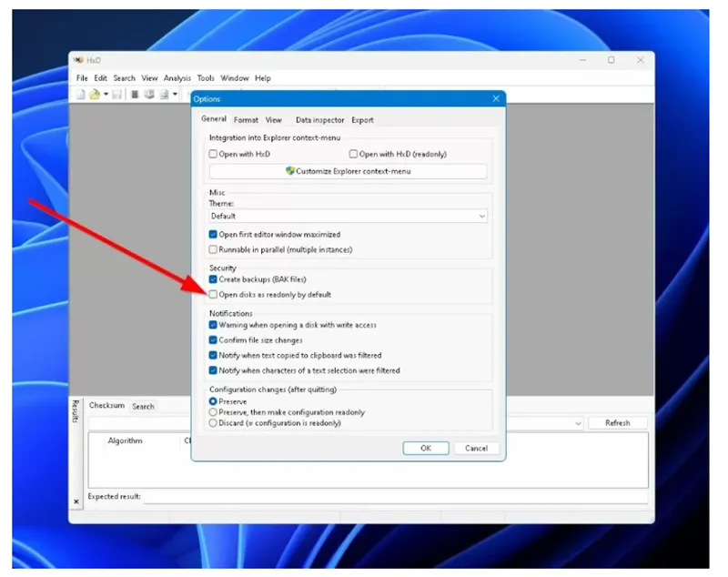Select Preserve, then make configuration readonly
This screenshot has height=577, width=728.
213,412
